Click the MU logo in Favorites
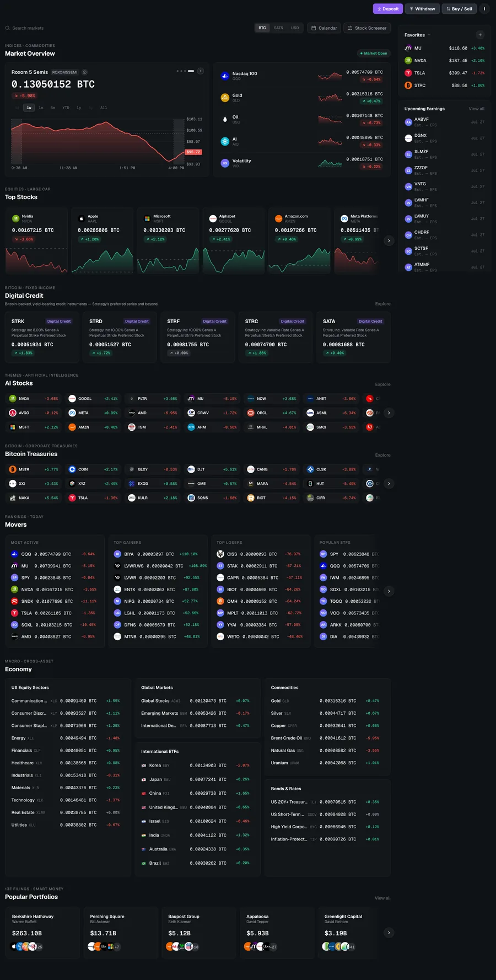The width and height of the screenshot is (496, 980). (x=408, y=48)
